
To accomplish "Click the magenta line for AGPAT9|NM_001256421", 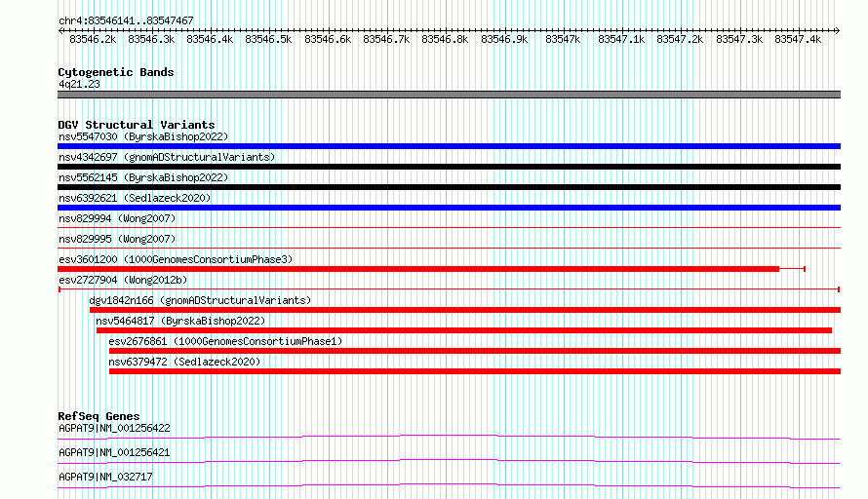I will pos(449,462).
